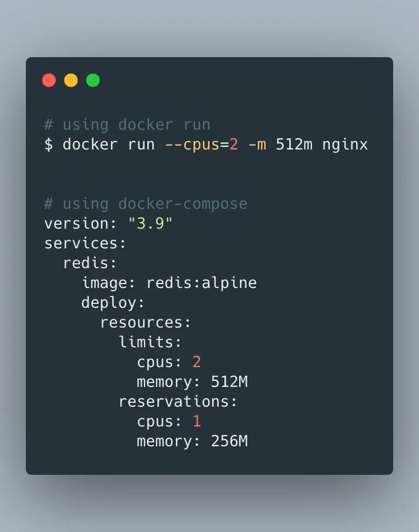Click the yellow minimize dot

tap(71, 80)
